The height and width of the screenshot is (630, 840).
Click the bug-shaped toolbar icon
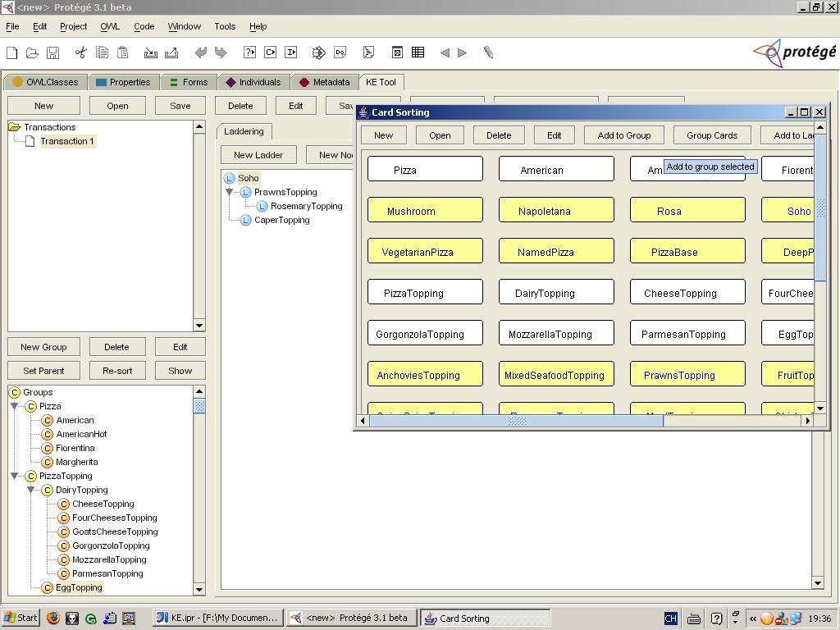(x=319, y=52)
